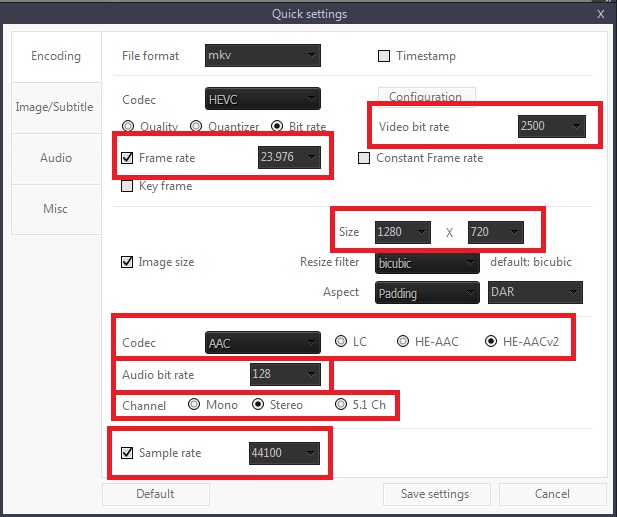The width and height of the screenshot is (617, 517).
Task: Toggle the Sample rate checkbox
Action: pos(127,452)
